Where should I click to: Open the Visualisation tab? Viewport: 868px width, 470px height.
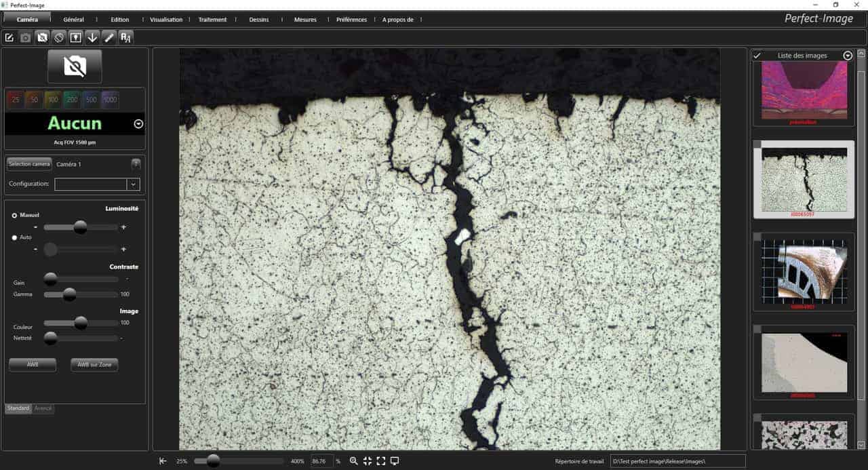click(166, 20)
